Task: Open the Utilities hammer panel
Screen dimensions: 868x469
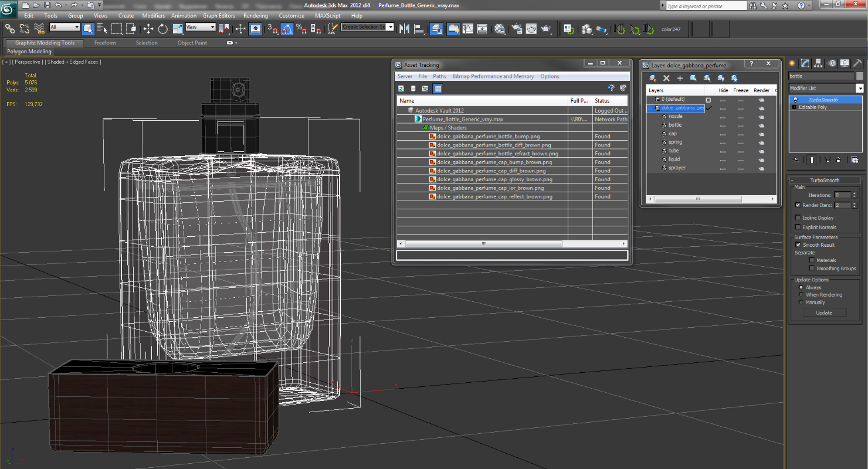Action: click(x=857, y=63)
